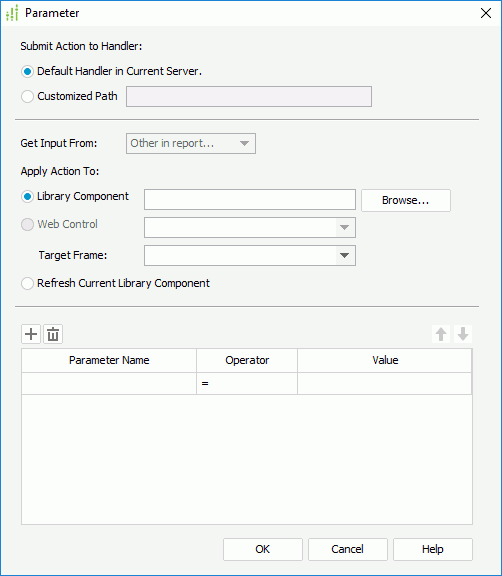
Task: Click the Cancel button
Action: click(x=347, y=549)
